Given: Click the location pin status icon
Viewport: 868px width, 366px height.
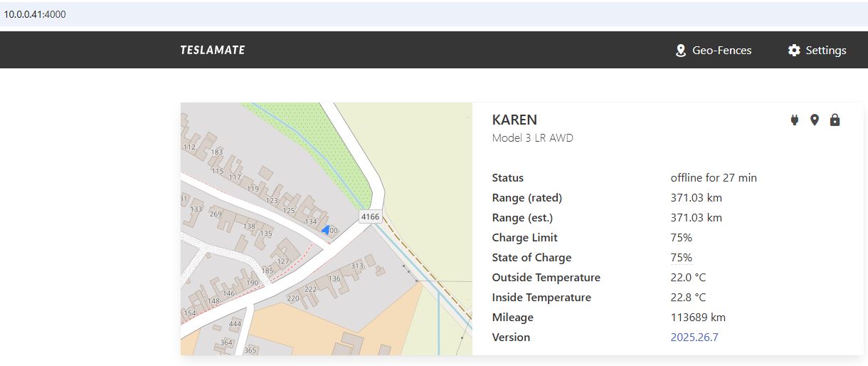Looking at the screenshot, I should tap(815, 120).
